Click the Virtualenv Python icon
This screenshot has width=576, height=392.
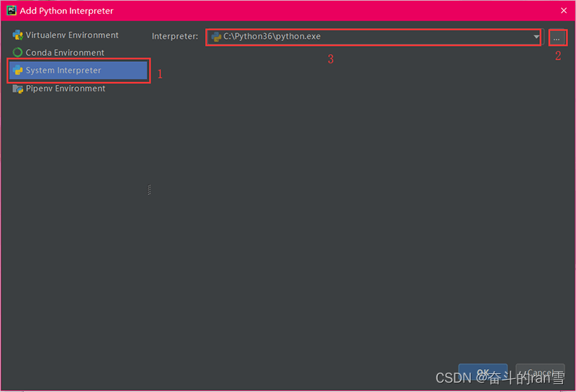click(17, 35)
